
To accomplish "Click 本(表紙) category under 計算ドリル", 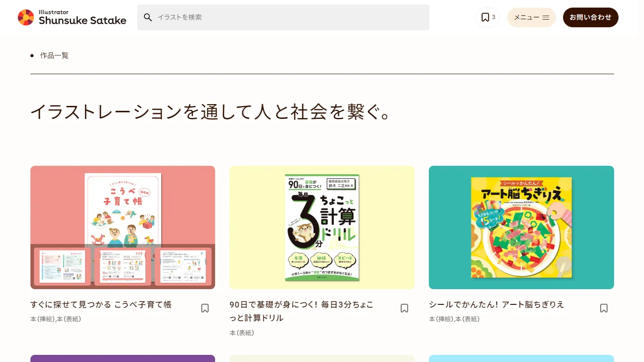I will click(242, 333).
